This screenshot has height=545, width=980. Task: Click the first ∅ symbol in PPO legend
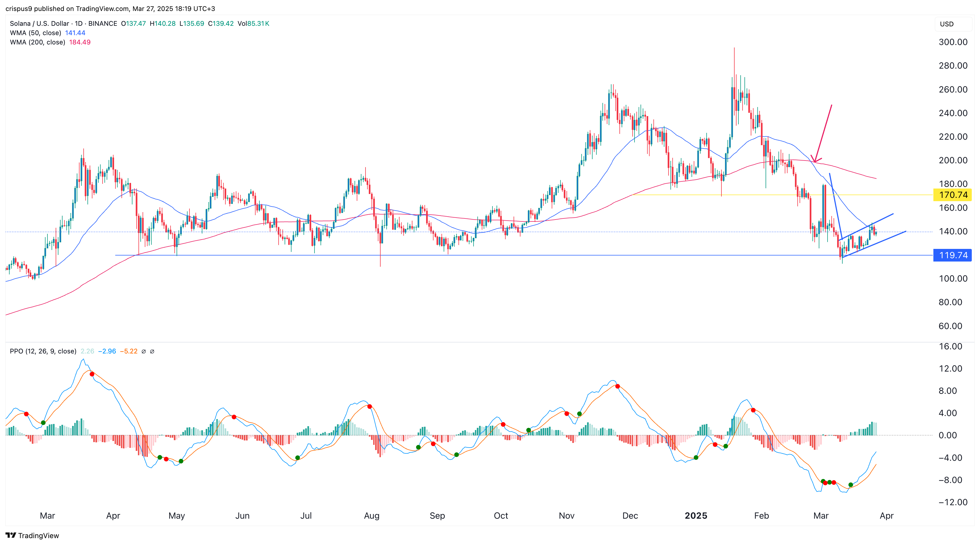144,352
